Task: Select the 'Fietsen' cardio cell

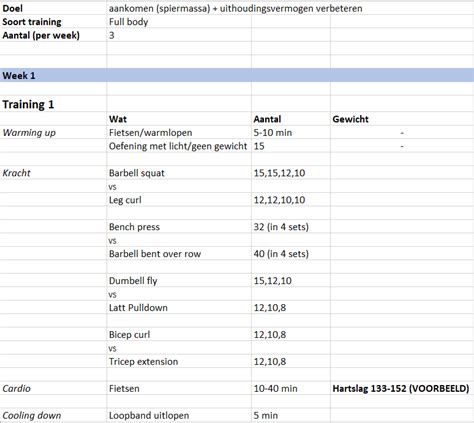Action: (179, 388)
